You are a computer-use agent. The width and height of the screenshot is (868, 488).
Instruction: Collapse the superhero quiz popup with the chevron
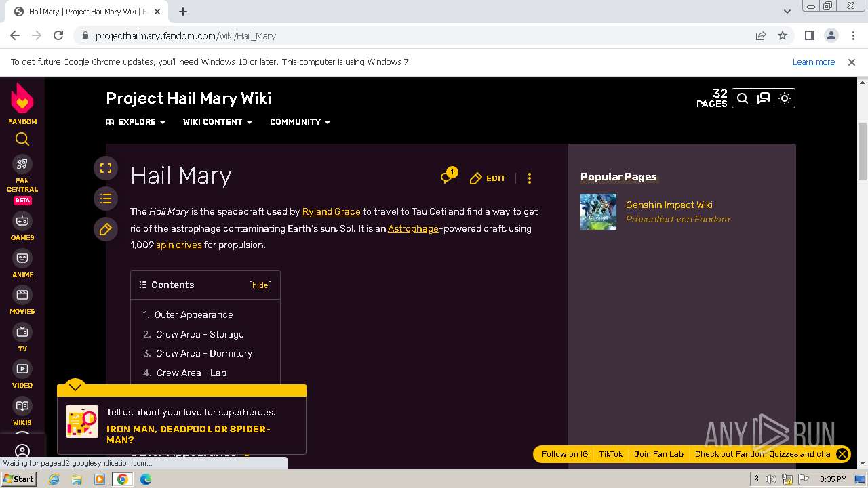pos(75,386)
